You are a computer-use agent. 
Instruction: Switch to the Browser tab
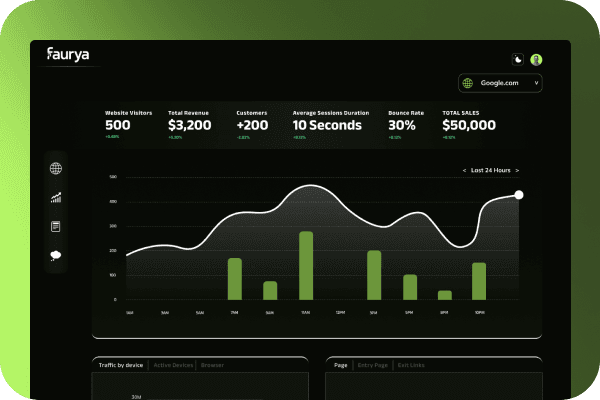[x=212, y=365]
